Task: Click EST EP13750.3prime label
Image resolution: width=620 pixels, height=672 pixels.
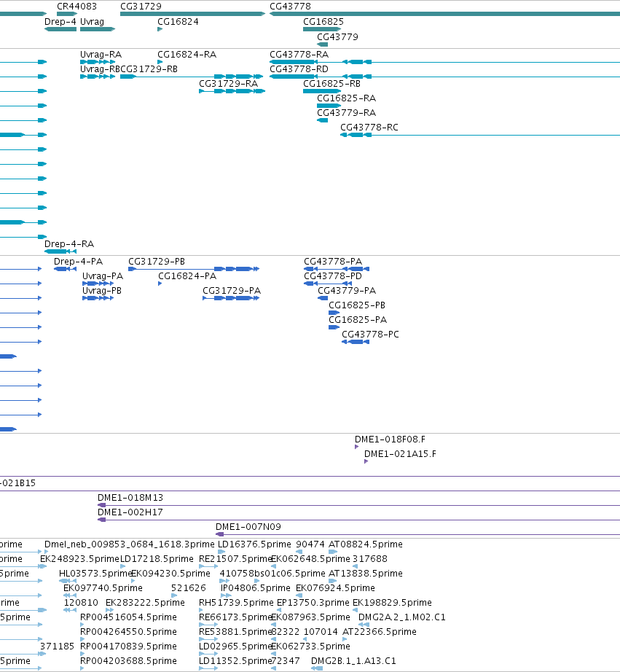Action: click(313, 603)
